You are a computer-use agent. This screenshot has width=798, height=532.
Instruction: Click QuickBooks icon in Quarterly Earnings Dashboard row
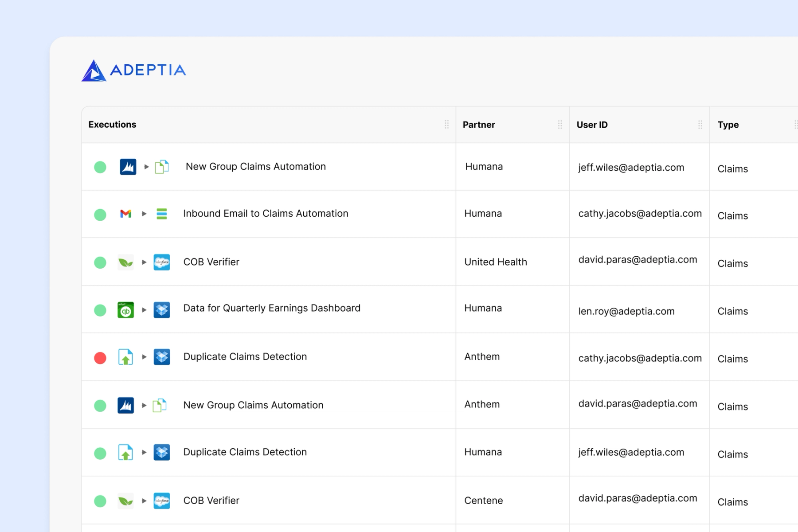[126, 310]
